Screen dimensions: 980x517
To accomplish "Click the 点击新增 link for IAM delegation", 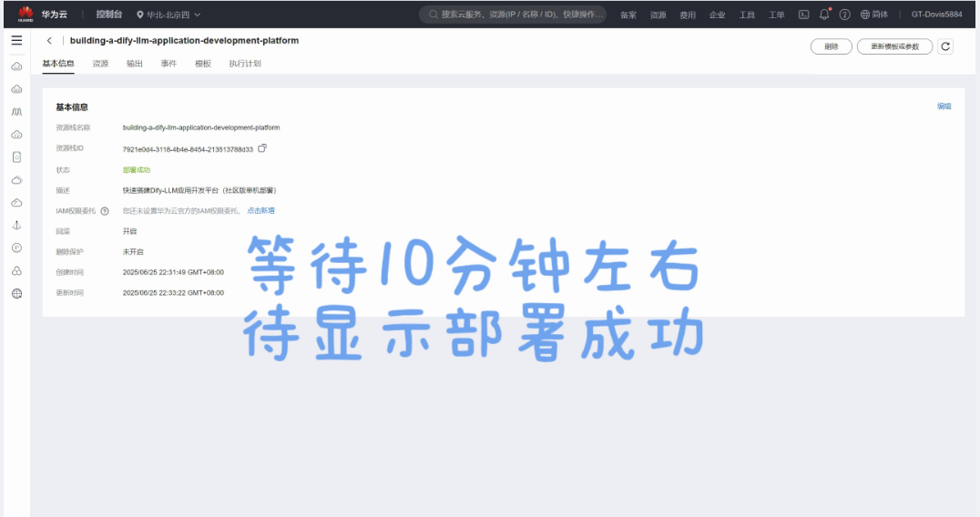I will tap(260, 211).
